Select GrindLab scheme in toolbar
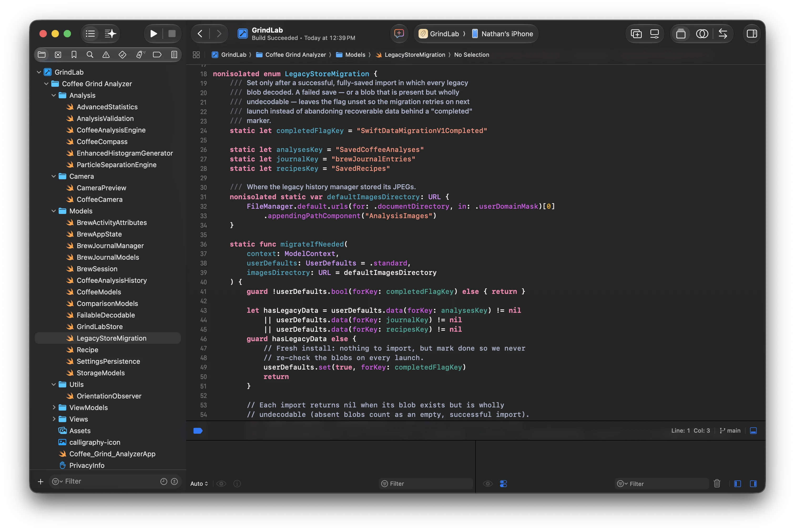Image resolution: width=795 pixels, height=532 pixels. coord(439,34)
